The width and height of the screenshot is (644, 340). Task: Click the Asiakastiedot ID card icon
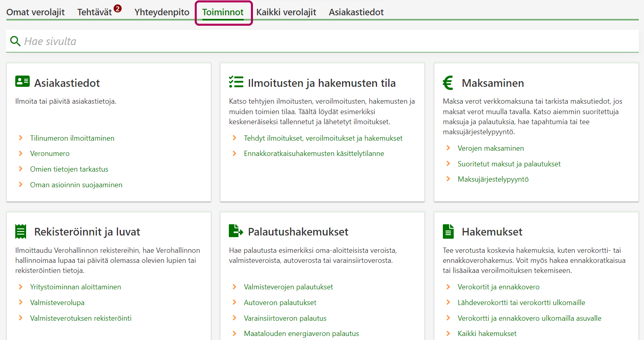click(x=22, y=82)
